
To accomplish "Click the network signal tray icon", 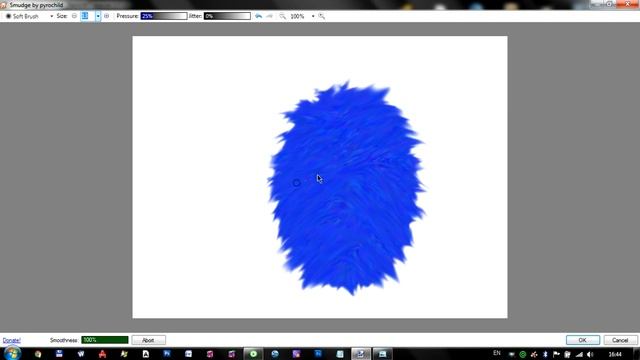I will click(579, 354).
